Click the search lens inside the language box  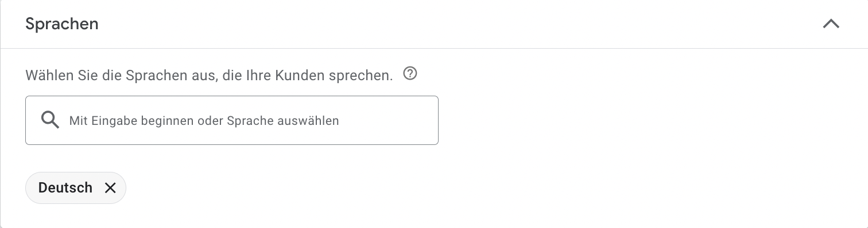[x=51, y=120]
